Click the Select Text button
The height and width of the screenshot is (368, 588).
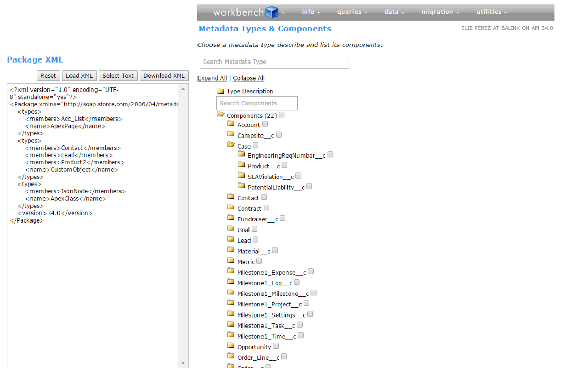point(118,76)
